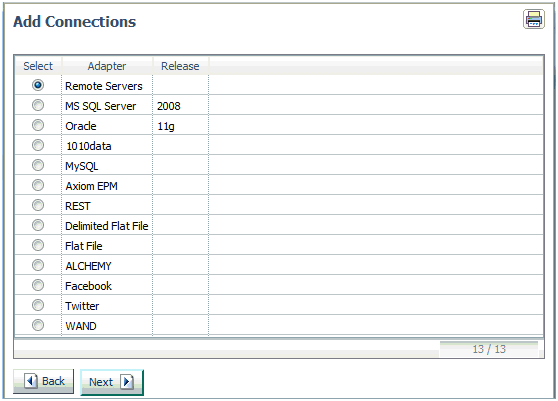The image size is (558, 401).
Task: Click the Flat File adapter name
Action: pyautogui.click(x=84, y=246)
